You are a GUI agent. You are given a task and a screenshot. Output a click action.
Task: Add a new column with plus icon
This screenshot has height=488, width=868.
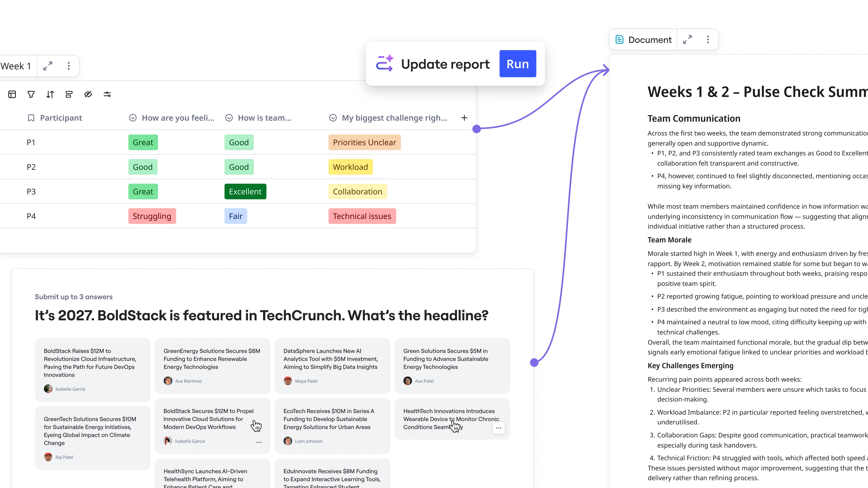(x=464, y=118)
